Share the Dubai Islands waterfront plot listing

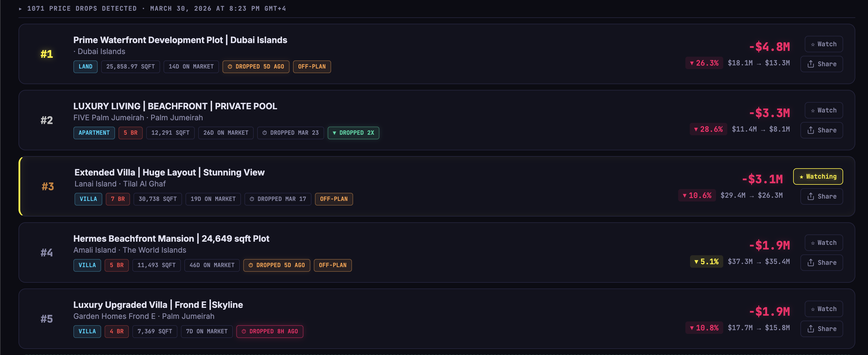[821, 64]
